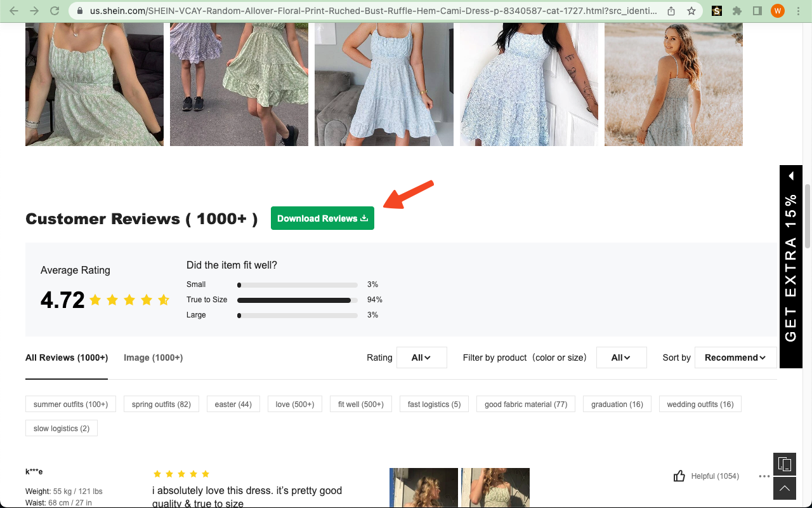Filter by fast logistics (5) tag
Viewport: 812px width, 508px height.
click(x=434, y=404)
